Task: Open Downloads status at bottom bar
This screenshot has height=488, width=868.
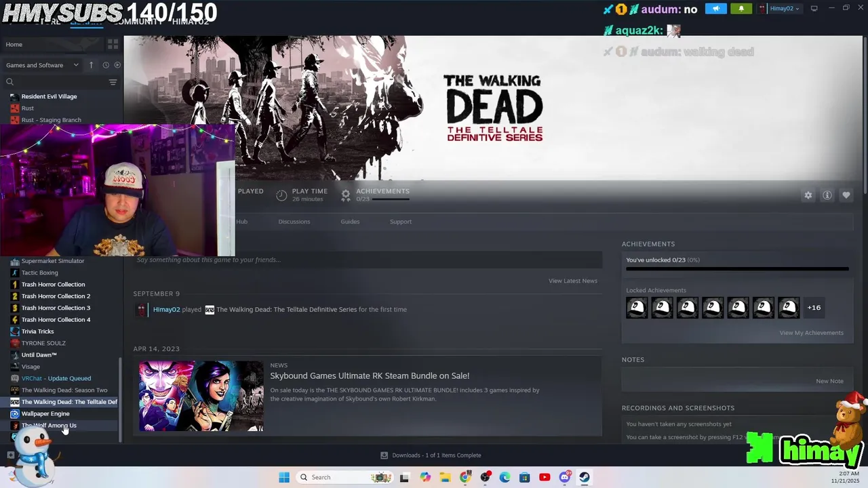Action: tap(431, 455)
